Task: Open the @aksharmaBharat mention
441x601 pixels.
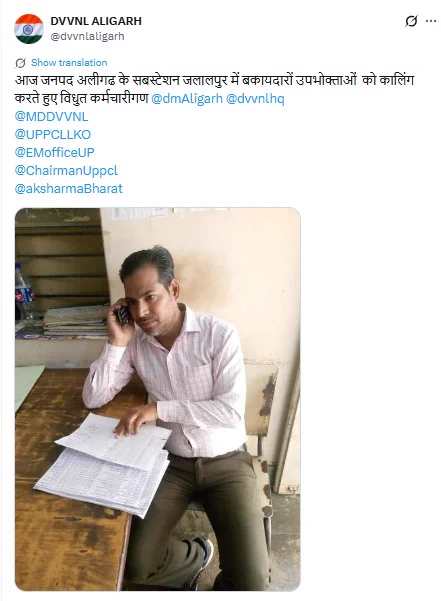Action: tap(69, 189)
